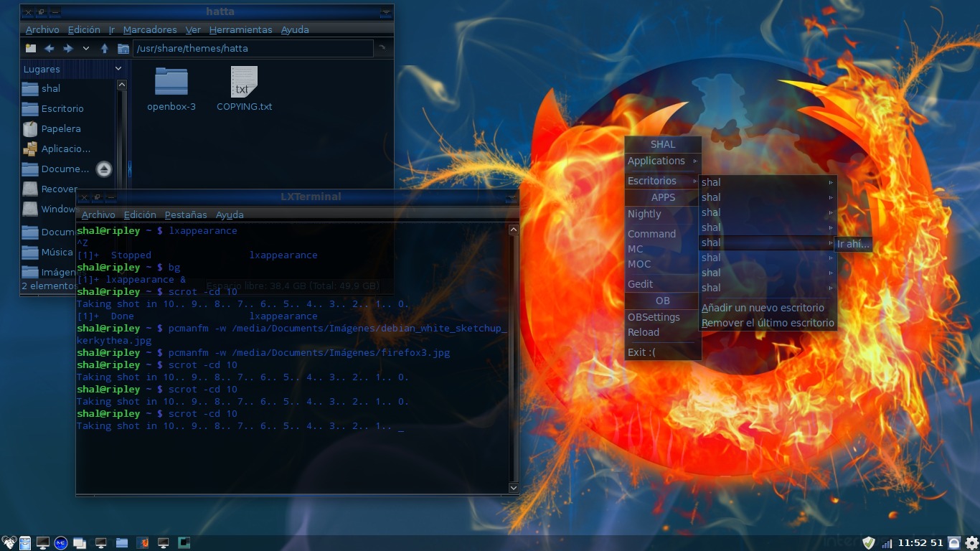The height and width of the screenshot is (551, 980).
Task: Select the COPYING.txt file
Action: point(244,90)
